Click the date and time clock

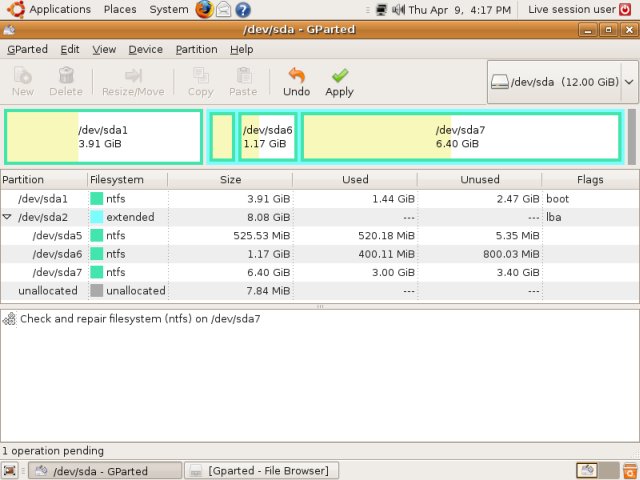(x=460, y=9)
